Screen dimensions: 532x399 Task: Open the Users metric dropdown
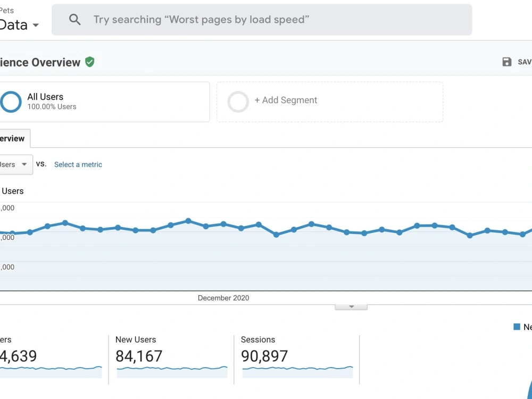(15, 164)
